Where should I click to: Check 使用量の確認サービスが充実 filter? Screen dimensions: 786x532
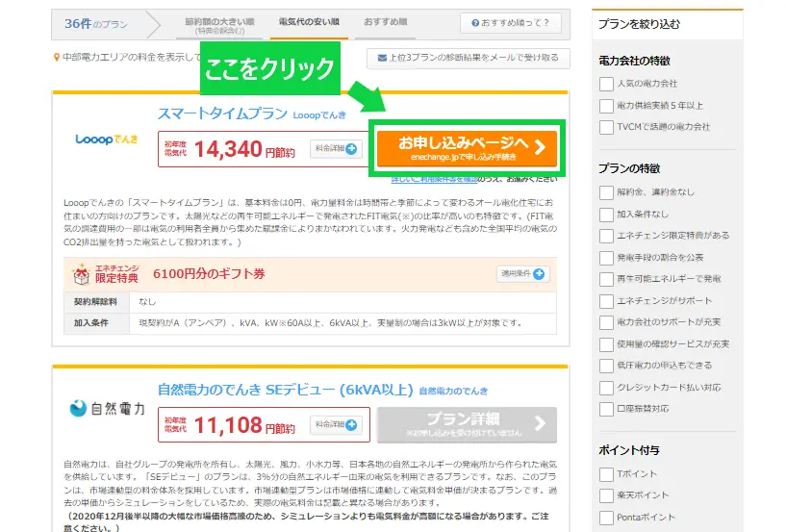click(606, 344)
